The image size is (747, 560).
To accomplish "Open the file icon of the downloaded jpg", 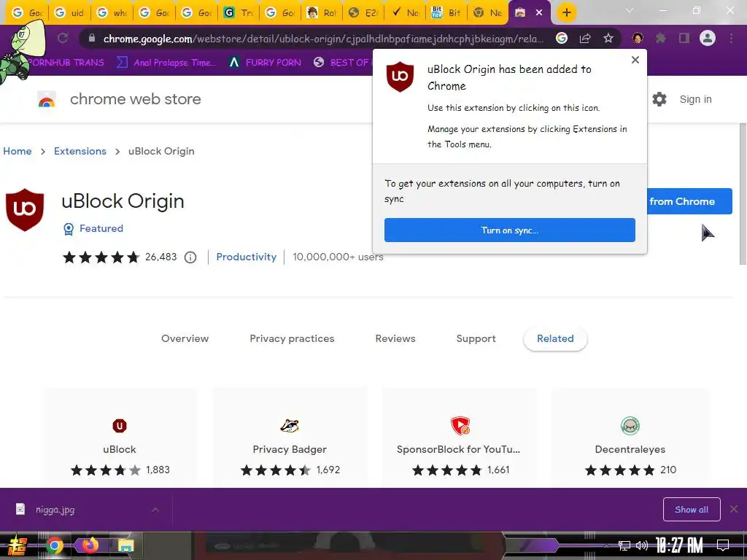I will click(x=20, y=509).
